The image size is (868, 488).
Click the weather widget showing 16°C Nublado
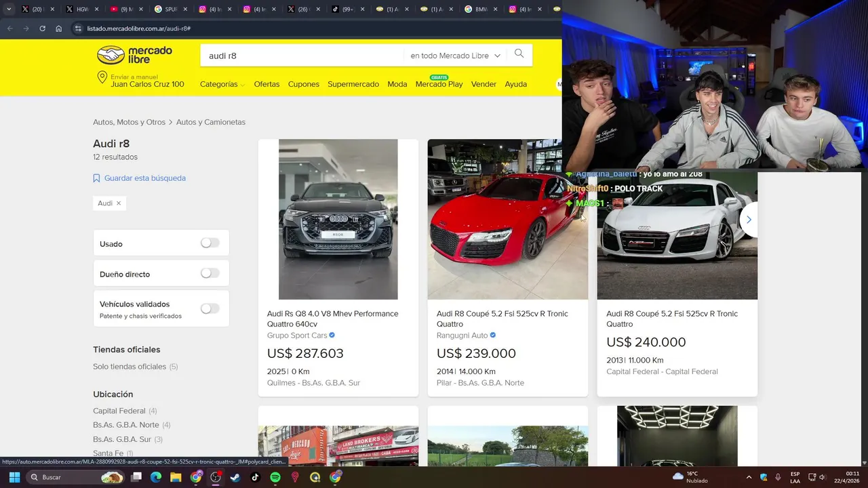point(690,477)
